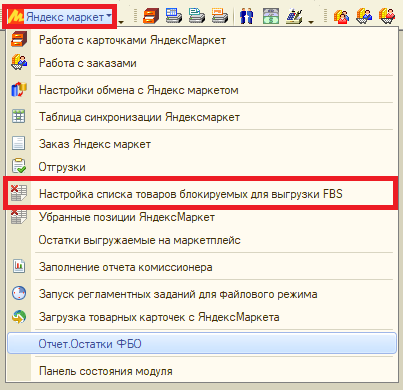Open Панель состояния модуля
This screenshot has width=403, height=390.
(202, 371)
